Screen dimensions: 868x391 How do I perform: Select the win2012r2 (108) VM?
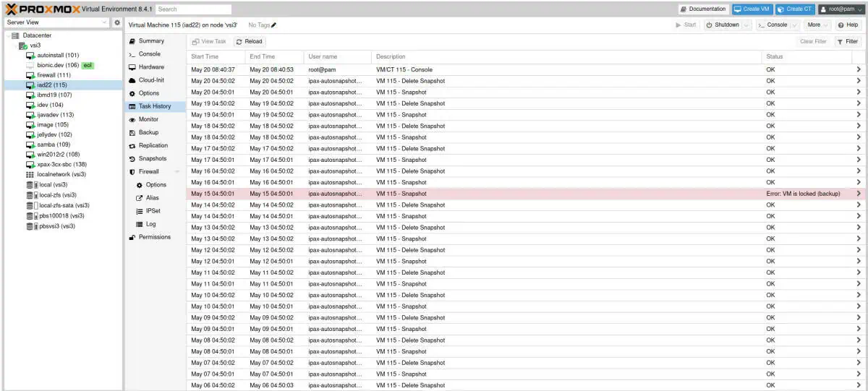point(58,154)
